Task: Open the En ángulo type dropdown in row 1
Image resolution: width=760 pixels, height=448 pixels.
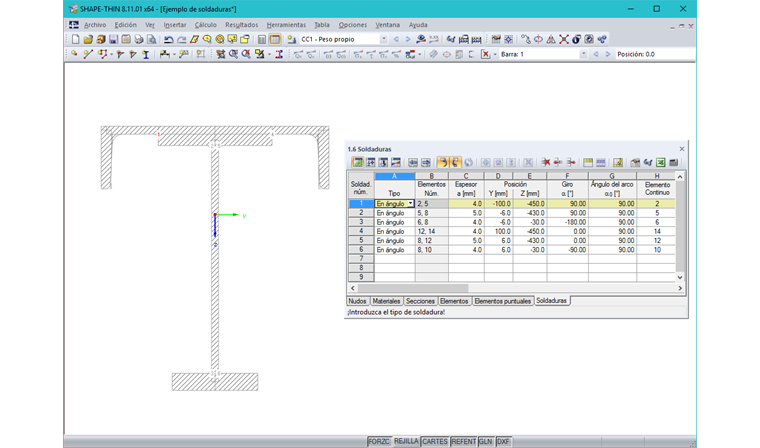Action: (411, 204)
